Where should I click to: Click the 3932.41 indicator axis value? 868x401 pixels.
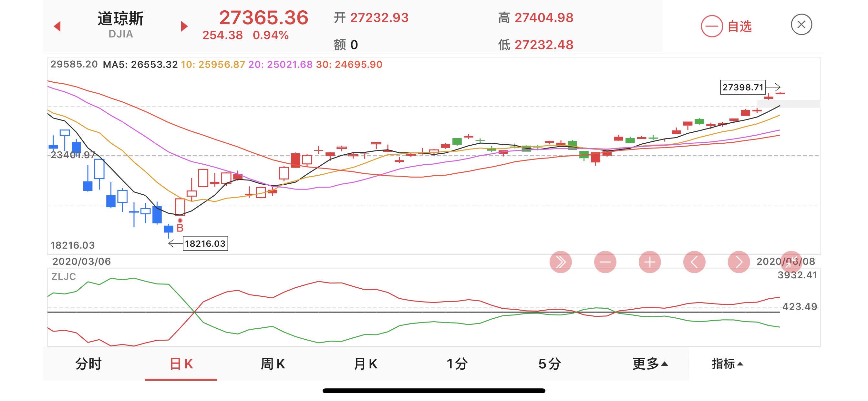point(797,275)
